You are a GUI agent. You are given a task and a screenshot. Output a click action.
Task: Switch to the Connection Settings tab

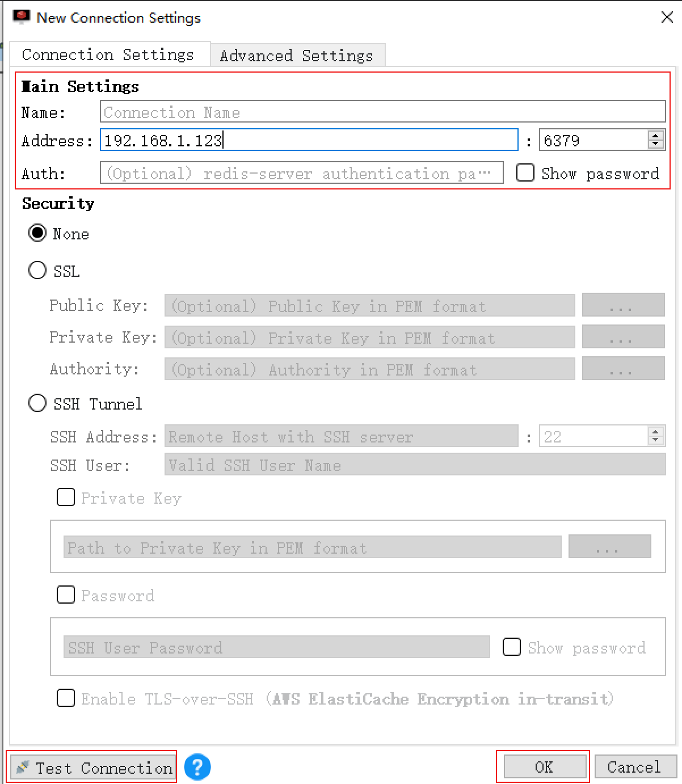[x=108, y=54]
